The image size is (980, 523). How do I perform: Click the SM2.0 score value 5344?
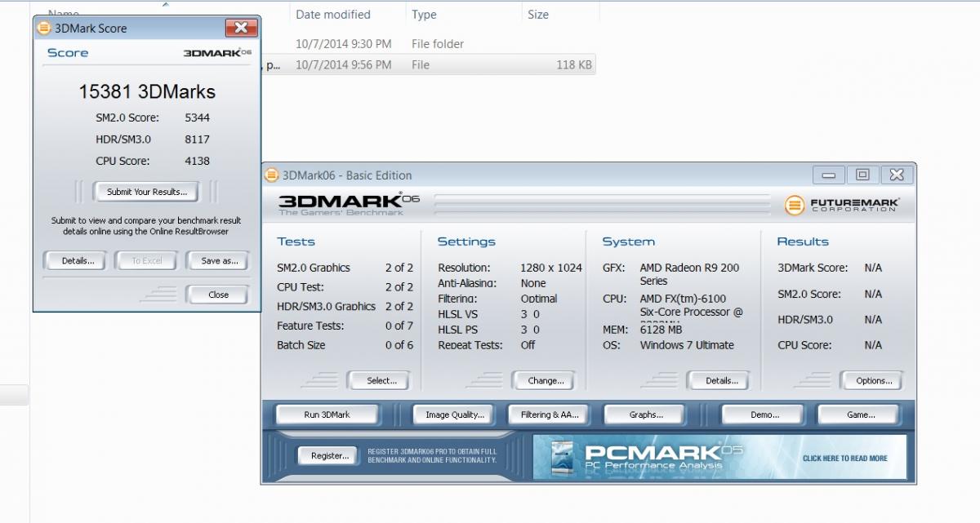pos(198,117)
